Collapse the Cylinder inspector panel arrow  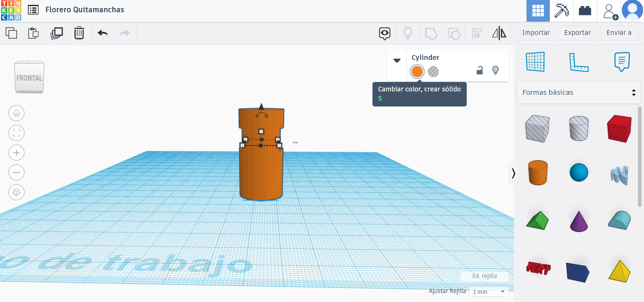tap(397, 60)
